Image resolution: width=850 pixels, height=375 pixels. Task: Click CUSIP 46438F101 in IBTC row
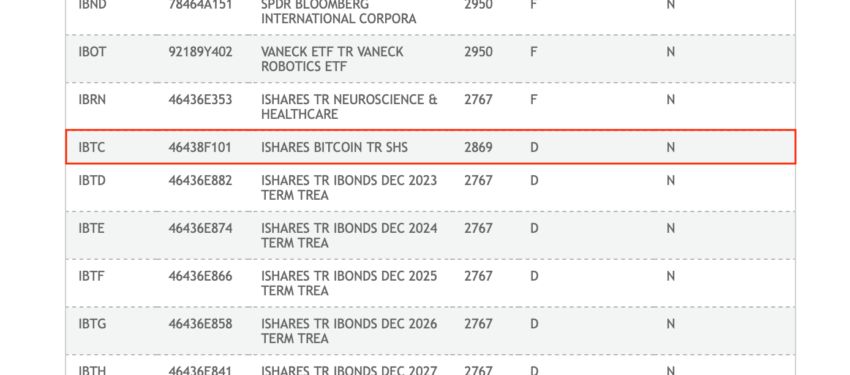point(199,147)
